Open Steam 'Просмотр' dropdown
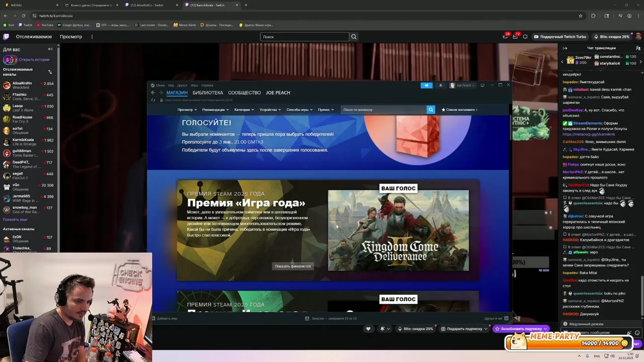644x362 pixels. coord(187,110)
